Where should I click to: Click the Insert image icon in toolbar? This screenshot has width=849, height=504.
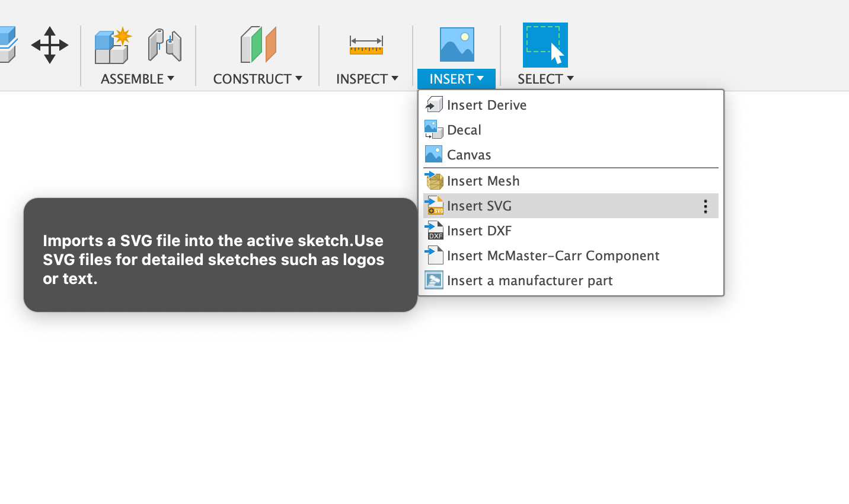point(457,45)
